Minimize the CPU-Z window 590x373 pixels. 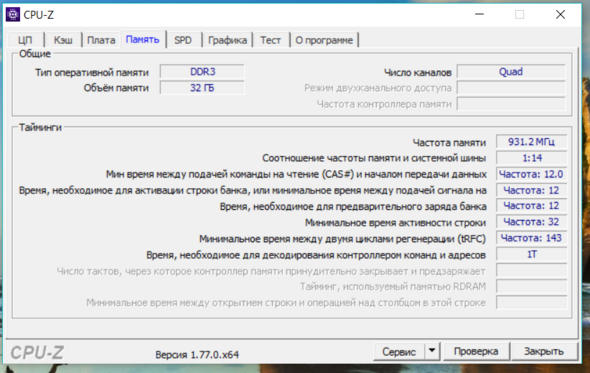(x=479, y=15)
